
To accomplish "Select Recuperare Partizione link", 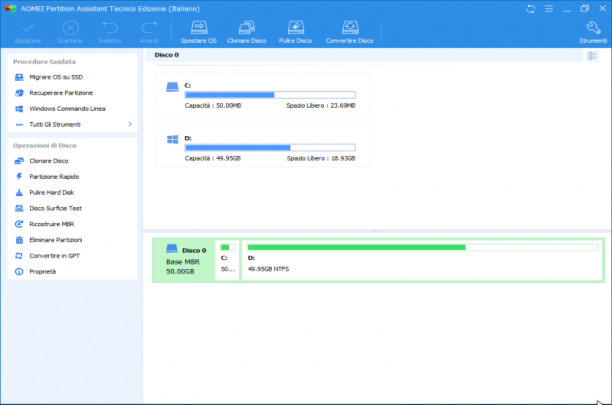I will click(61, 93).
